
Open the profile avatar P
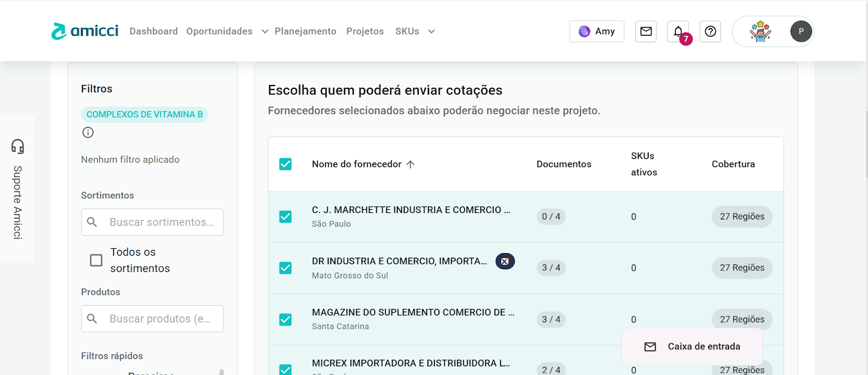pyautogui.click(x=801, y=31)
